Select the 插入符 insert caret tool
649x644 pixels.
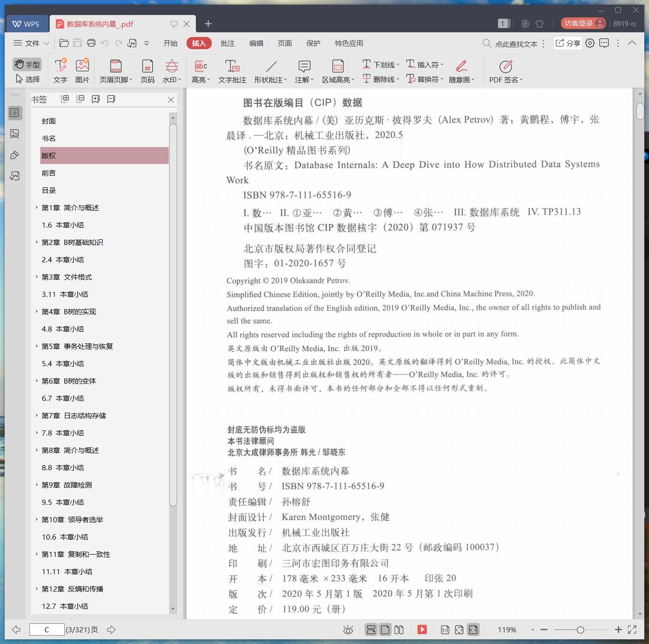coord(425,64)
